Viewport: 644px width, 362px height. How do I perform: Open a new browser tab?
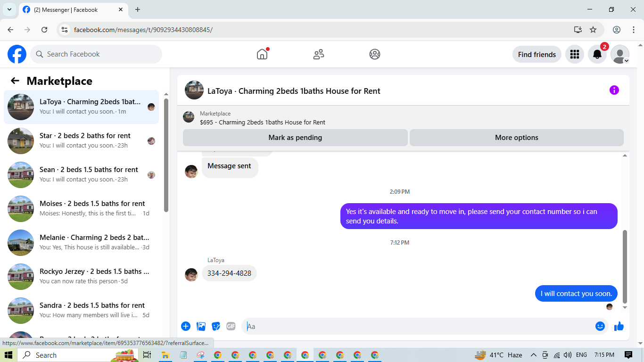[x=138, y=9]
